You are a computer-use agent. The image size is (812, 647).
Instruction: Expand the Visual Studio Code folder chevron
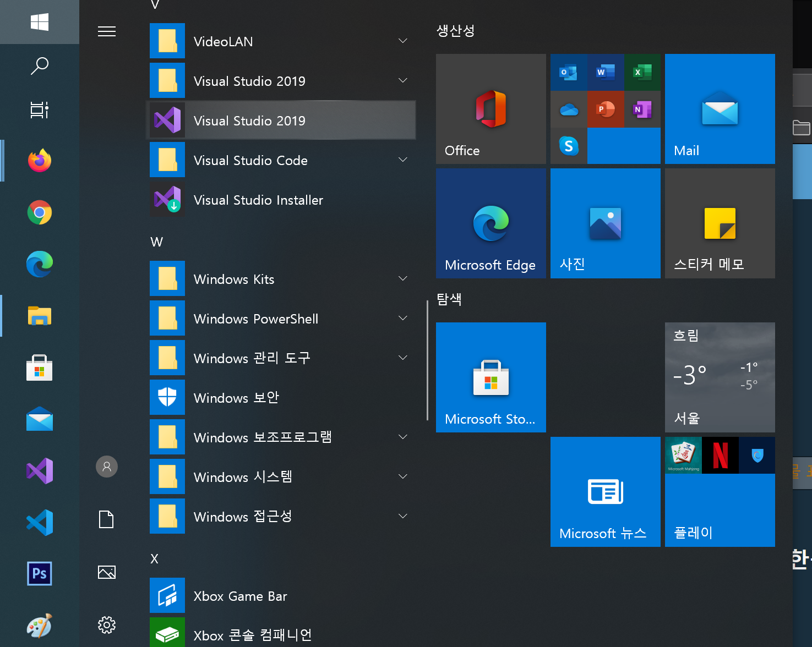click(403, 160)
